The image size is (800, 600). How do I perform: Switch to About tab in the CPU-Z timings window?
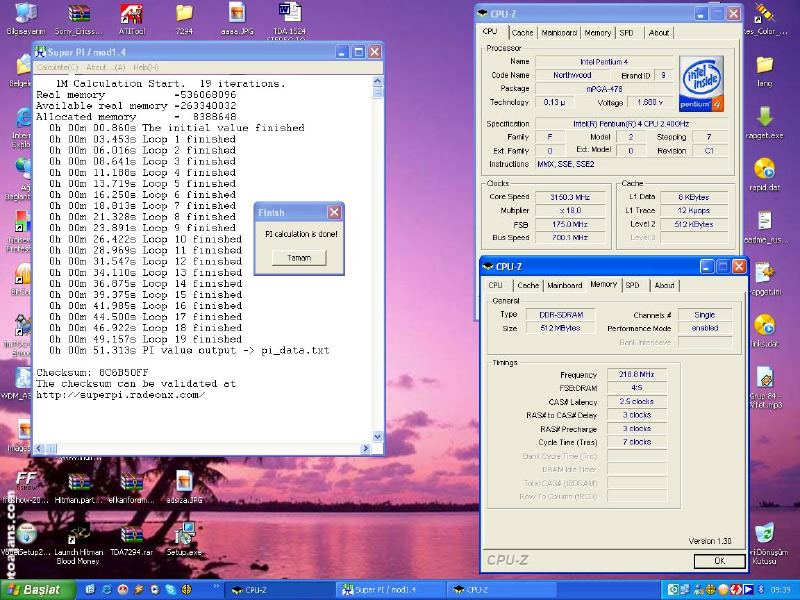click(x=664, y=285)
